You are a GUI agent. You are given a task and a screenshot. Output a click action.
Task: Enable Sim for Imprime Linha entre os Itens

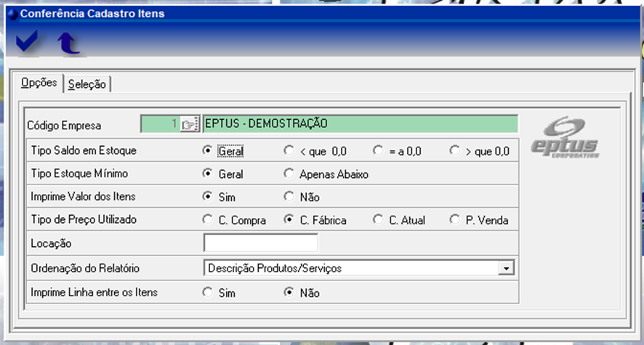pos(208,293)
